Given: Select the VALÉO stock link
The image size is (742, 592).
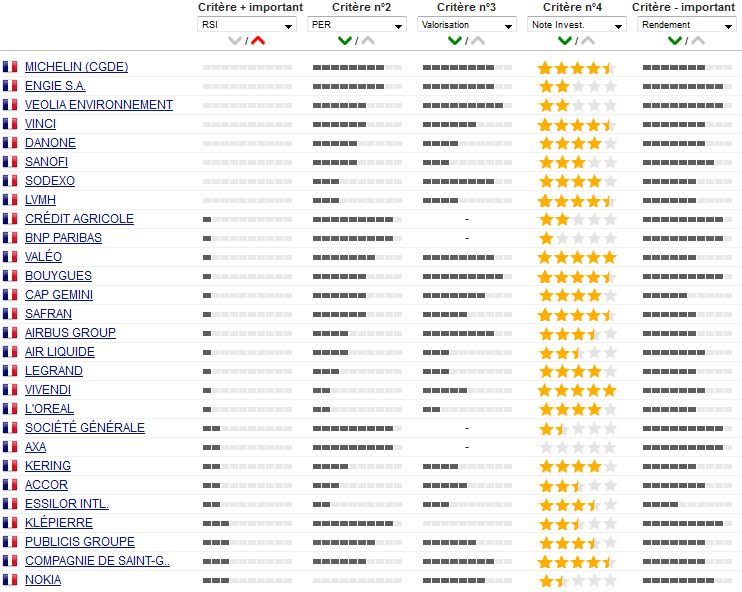Looking at the screenshot, I should (44, 256).
